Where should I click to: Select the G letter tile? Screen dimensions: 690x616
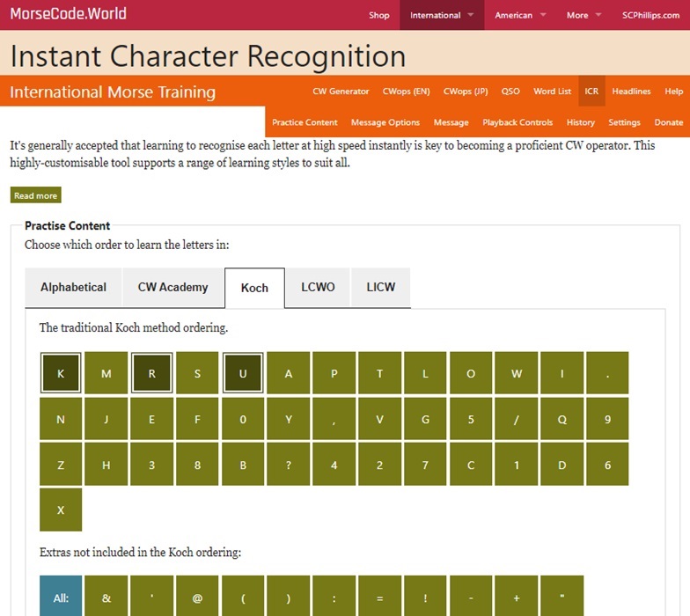click(425, 419)
